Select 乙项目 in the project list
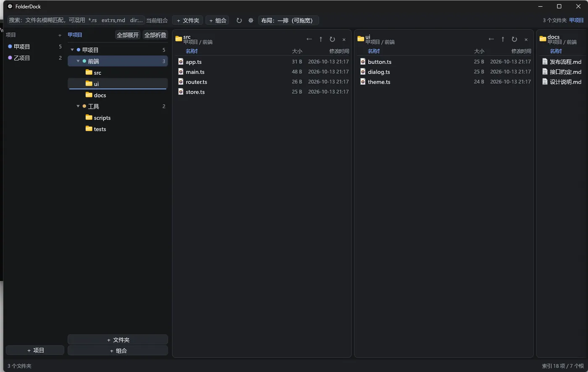This screenshot has height=372, width=588. tap(35, 58)
